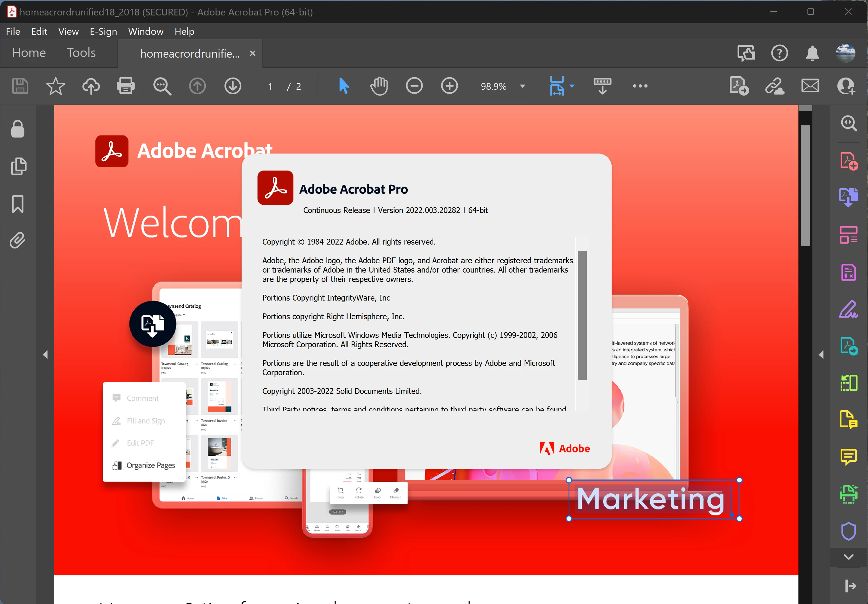Click the current page number field
868x604 pixels.
[x=270, y=87]
